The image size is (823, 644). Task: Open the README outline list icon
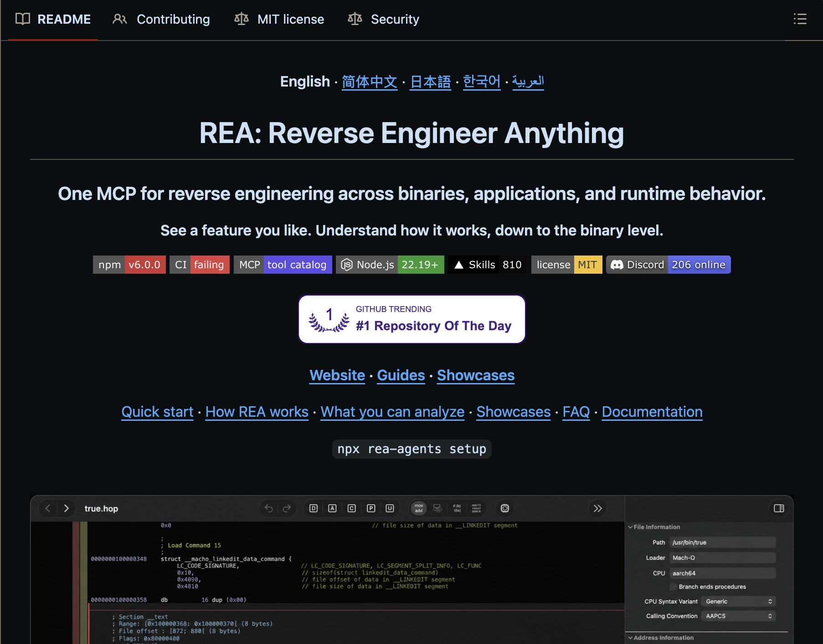tap(800, 19)
